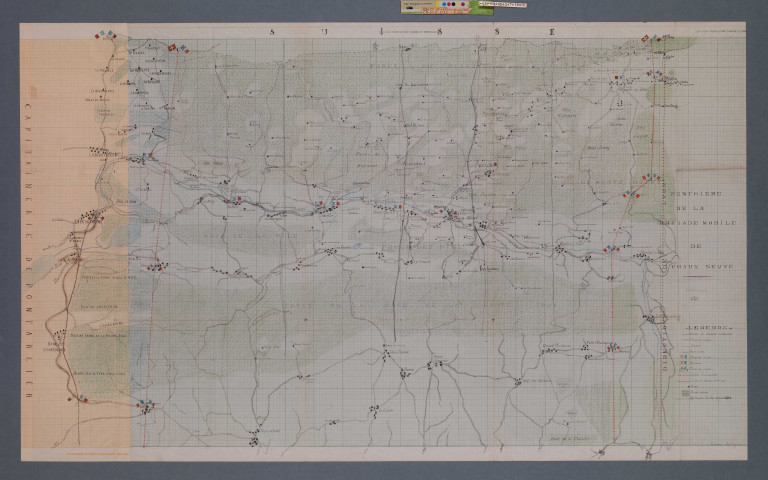768x480 pixels.
Task: Click the Swiss flag marker at the map's top-right corner
Action: pyautogui.click(x=646, y=39)
